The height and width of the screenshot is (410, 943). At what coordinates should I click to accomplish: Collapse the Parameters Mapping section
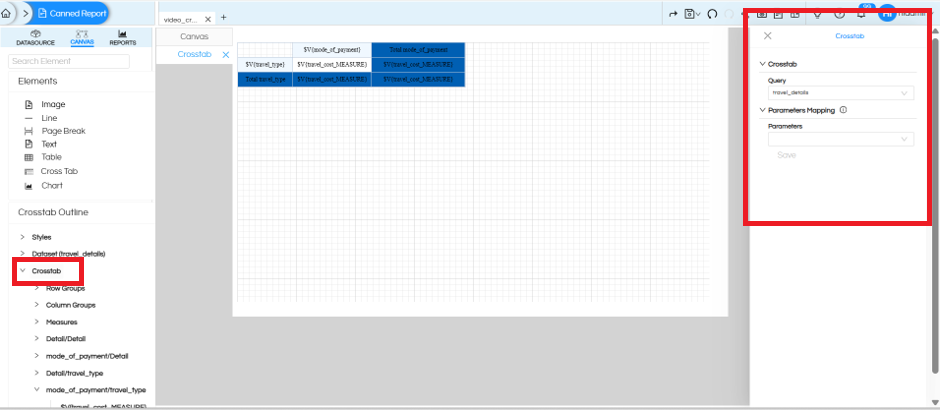click(x=763, y=110)
